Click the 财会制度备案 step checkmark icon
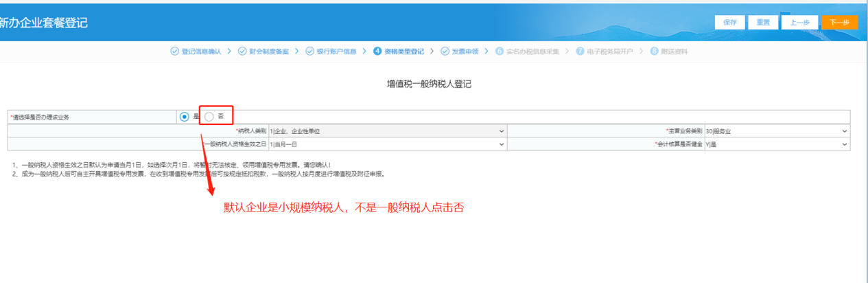Viewport: 868px width, 283px height. tap(242, 52)
